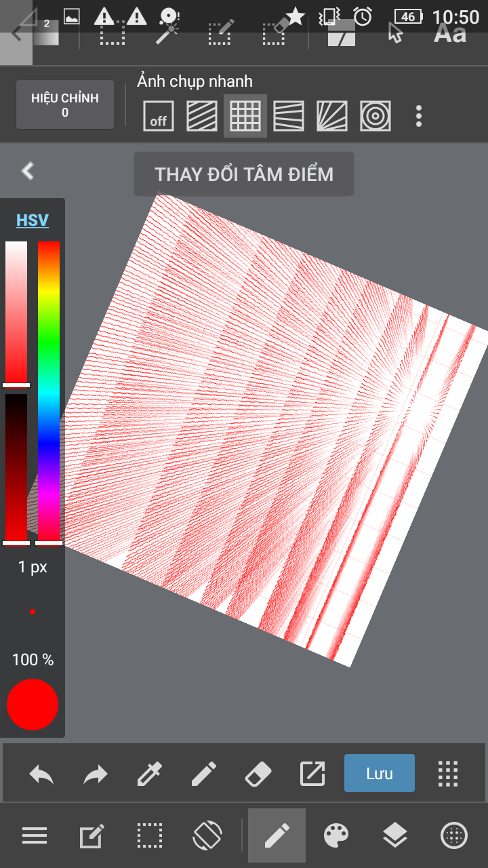The width and height of the screenshot is (488, 868).
Task: Select the Aa text tool
Action: (x=450, y=33)
